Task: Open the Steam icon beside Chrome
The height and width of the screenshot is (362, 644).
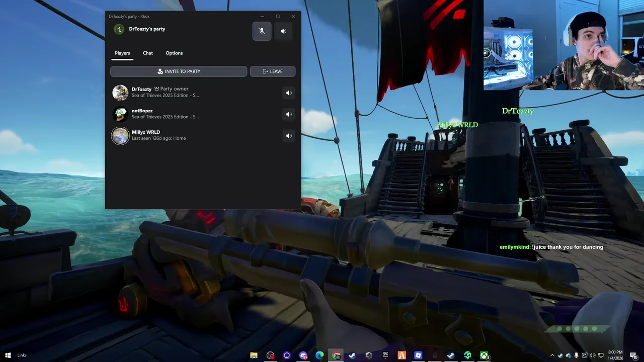Action: pyautogui.click(x=352, y=355)
